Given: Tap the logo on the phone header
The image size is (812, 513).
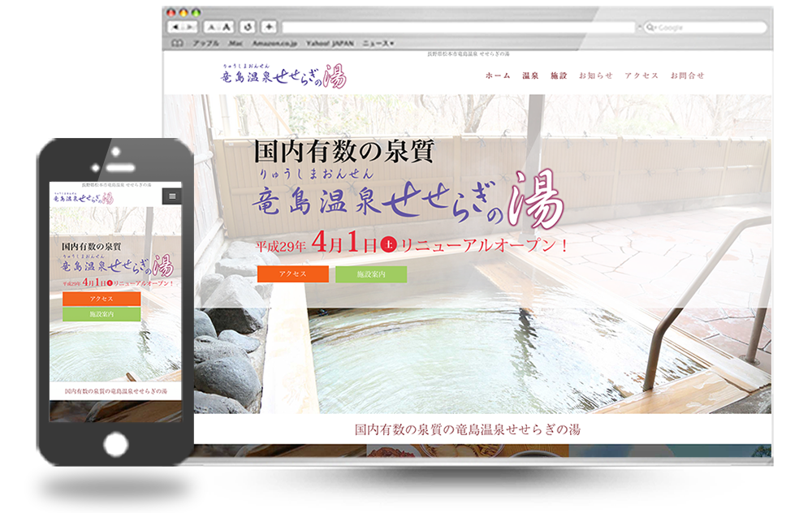Looking at the screenshot, I should (81, 196).
